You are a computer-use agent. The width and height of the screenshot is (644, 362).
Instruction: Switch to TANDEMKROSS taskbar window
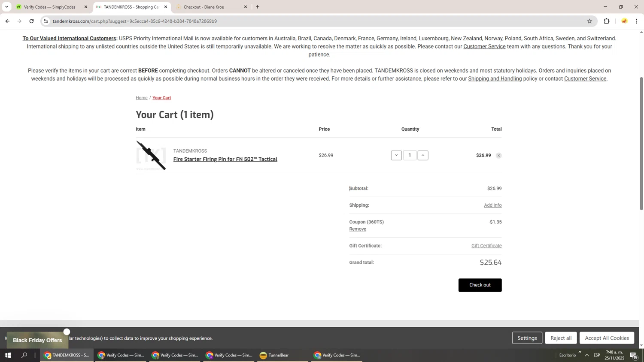pos(67,355)
